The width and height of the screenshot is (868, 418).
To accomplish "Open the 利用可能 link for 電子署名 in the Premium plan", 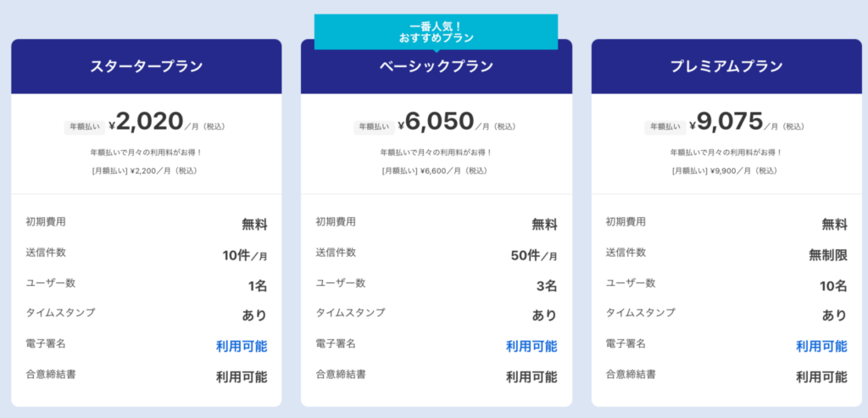I will click(821, 347).
